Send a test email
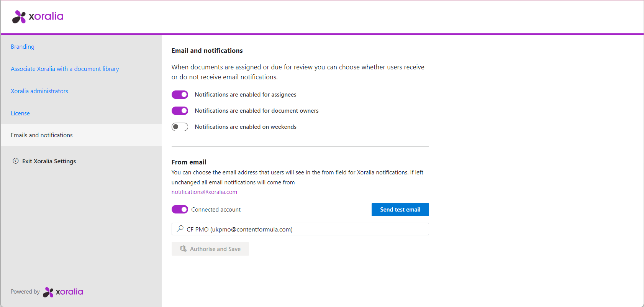Screen dimensions: 644x307 [400, 210]
